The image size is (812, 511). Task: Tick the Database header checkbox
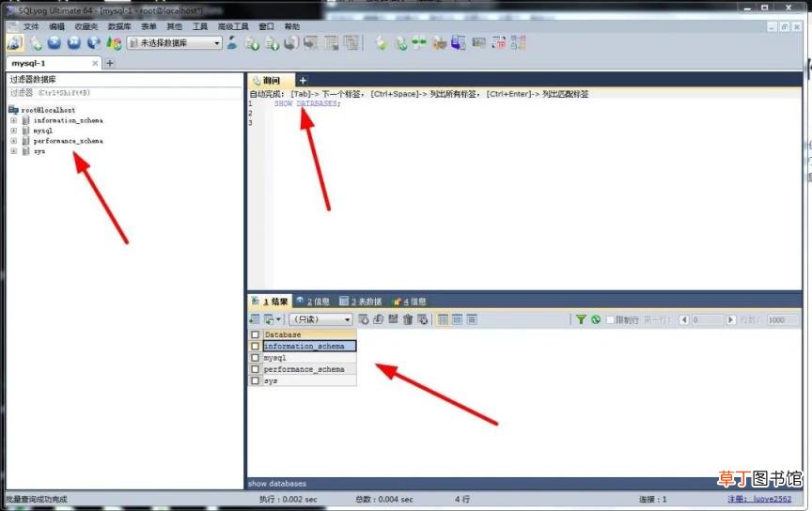[x=255, y=335]
